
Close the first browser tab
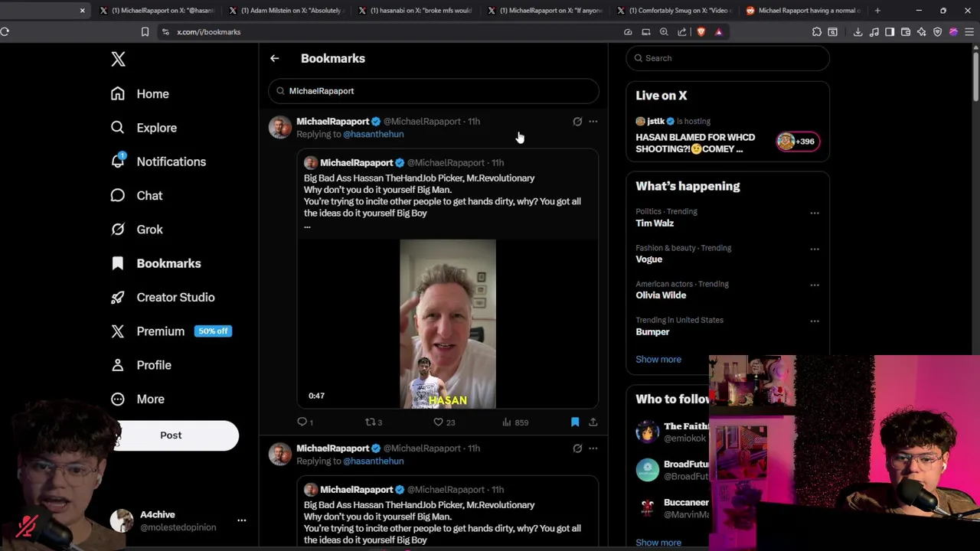[82, 11]
